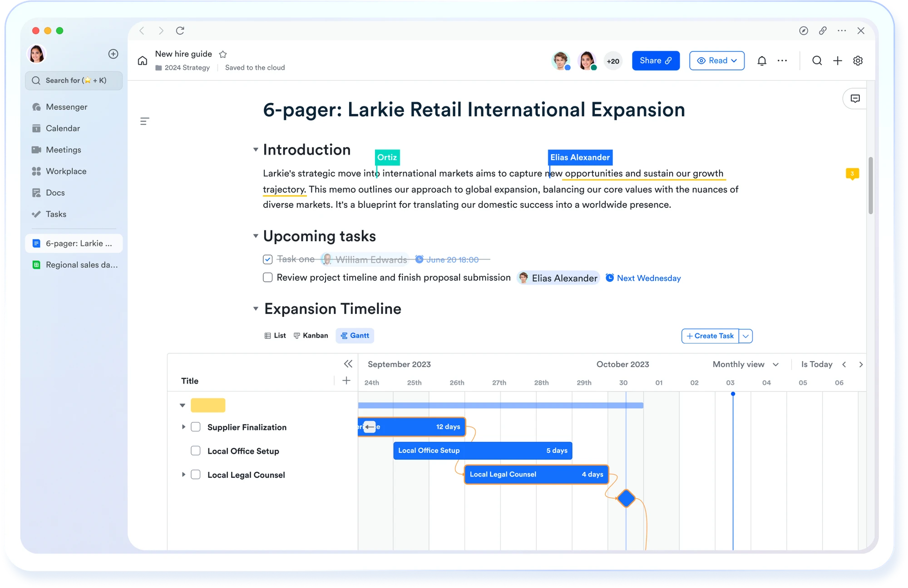Image resolution: width=908 pixels, height=588 pixels.
Task: Open the table of contents outline icon
Action: [144, 121]
